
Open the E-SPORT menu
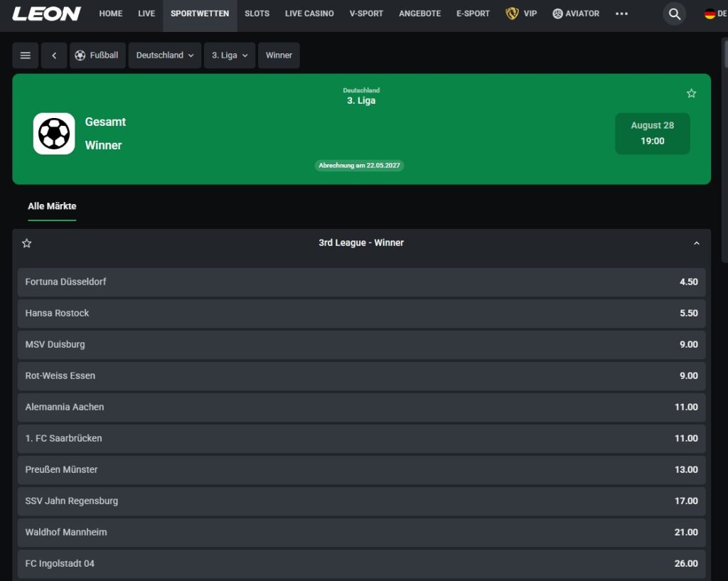473,14
